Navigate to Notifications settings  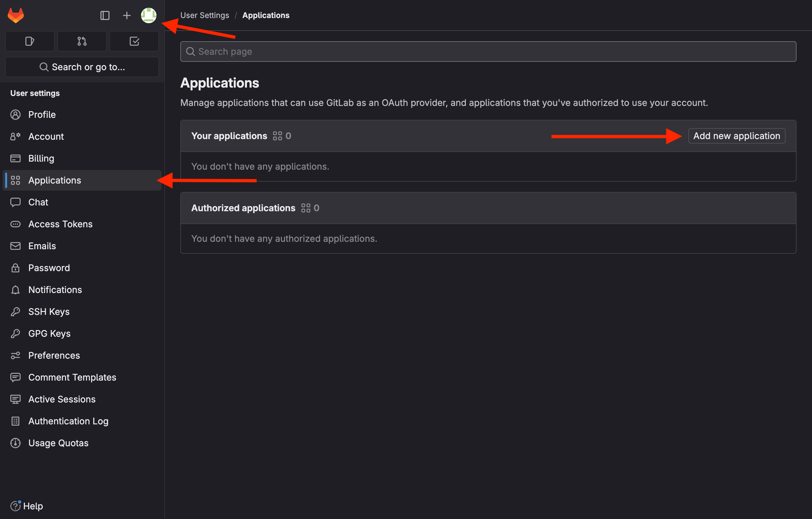(x=55, y=289)
